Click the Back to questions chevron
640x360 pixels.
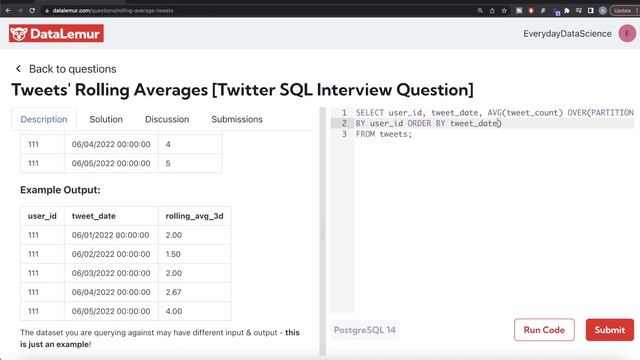point(18,69)
